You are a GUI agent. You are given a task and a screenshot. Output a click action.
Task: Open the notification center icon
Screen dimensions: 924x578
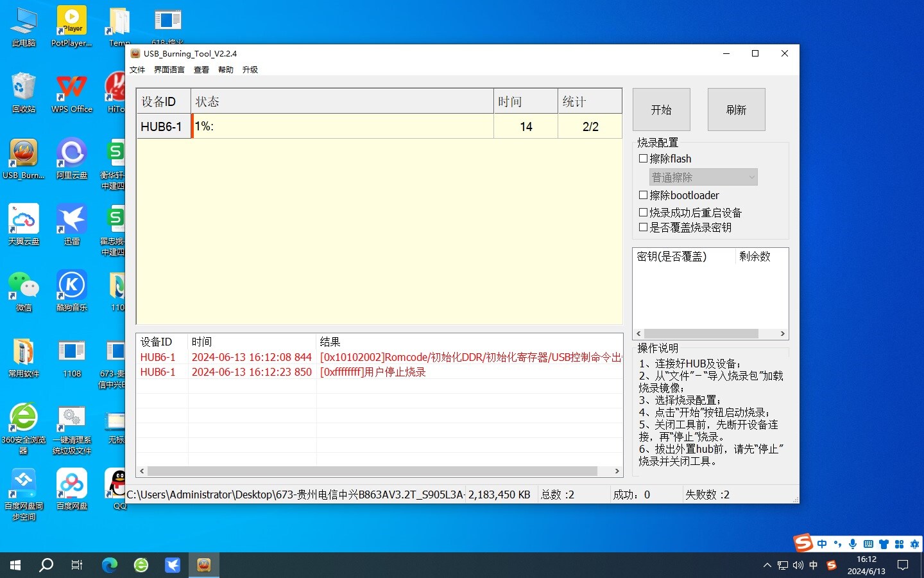(x=903, y=565)
